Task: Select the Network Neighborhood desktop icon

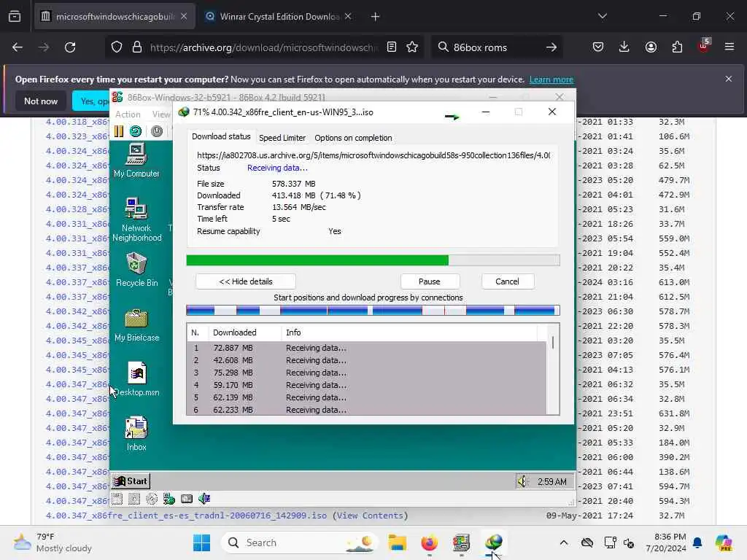Action: [x=136, y=219]
